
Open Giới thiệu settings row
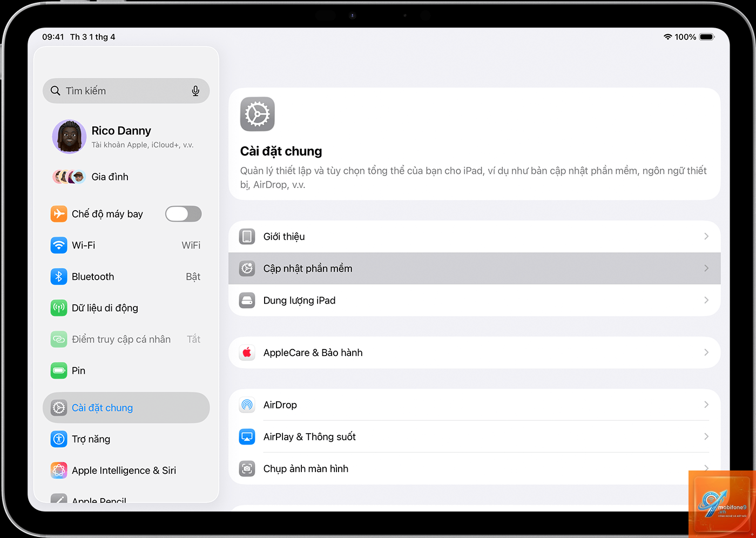(475, 237)
